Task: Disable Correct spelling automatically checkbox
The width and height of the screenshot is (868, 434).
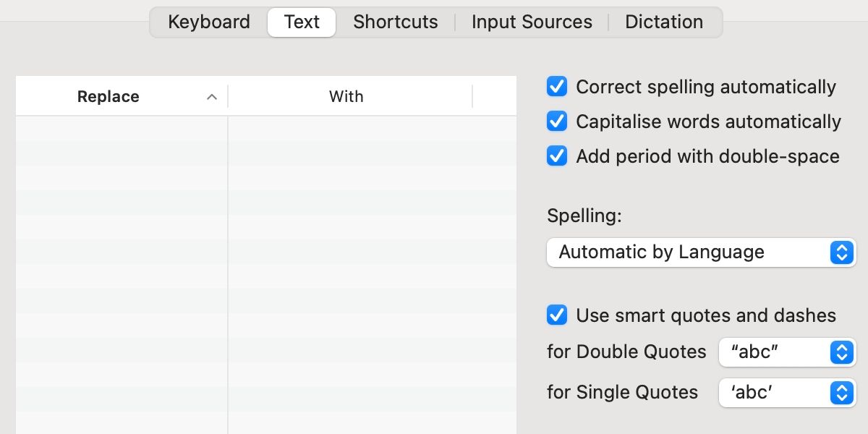Action: [x=557, y=87]
